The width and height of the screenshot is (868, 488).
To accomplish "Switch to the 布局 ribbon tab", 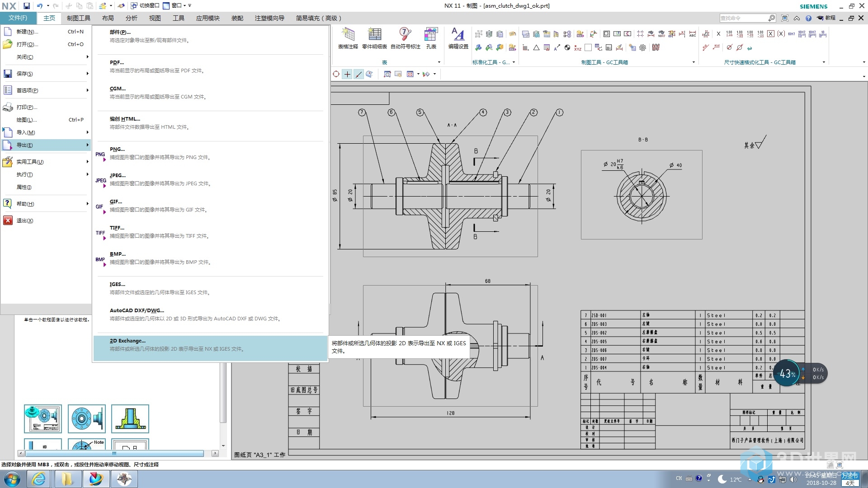I will pyautogui.click(x=108, y=18).
